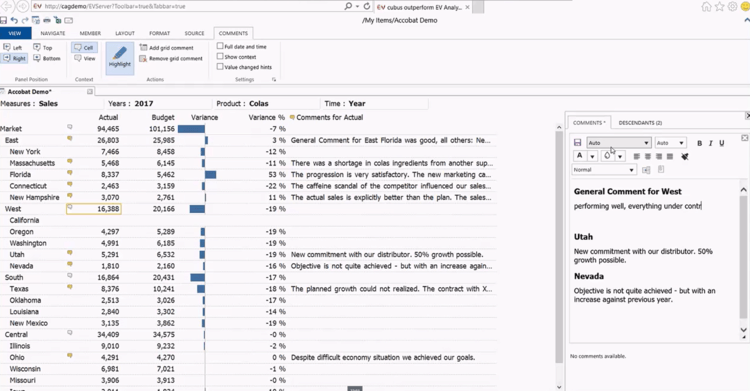Set panel position to Right
This screenshot has width=750, height=391.
pos(14,58)
